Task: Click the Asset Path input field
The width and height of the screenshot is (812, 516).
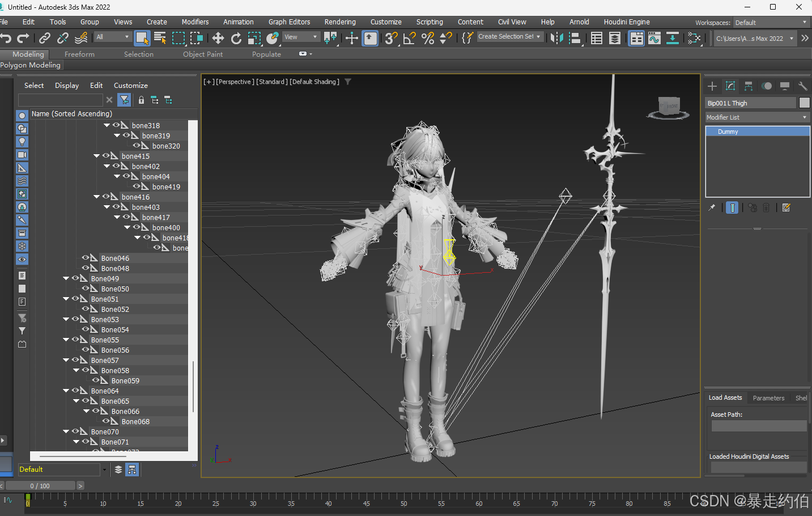Action: 759,426
